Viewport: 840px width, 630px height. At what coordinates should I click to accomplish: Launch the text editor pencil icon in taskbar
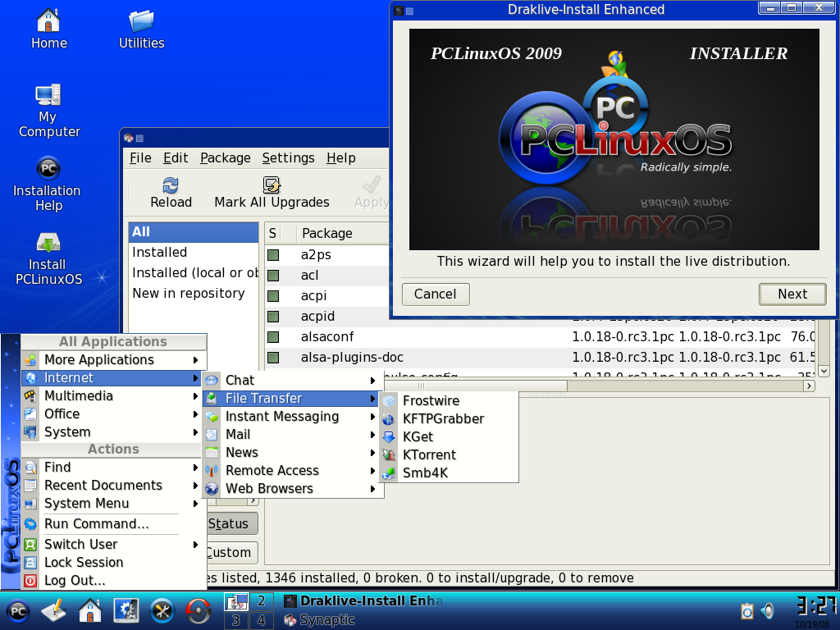click(54, 611)
